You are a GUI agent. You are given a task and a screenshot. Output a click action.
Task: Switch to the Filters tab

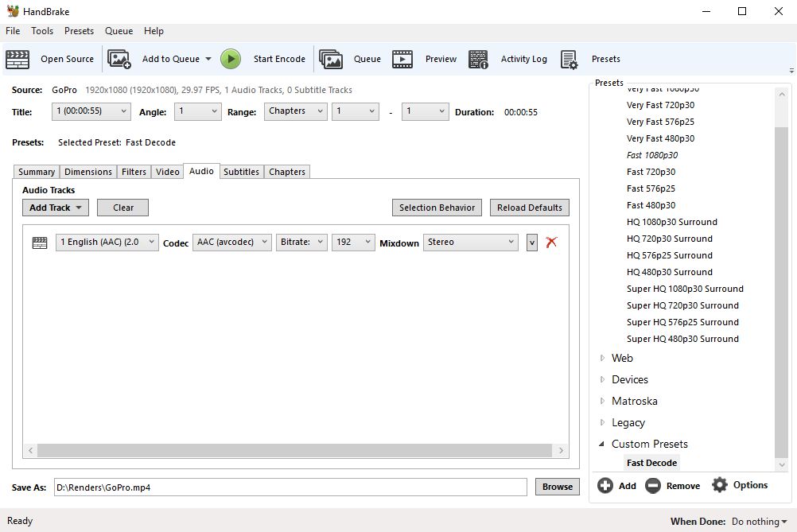coord(134,172)
